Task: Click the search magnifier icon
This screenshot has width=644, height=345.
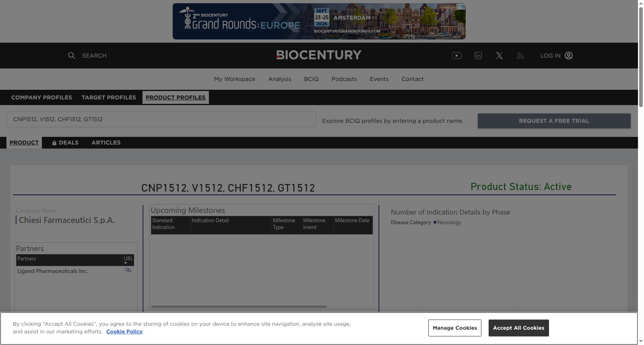Action: click(x=72, y=56)
